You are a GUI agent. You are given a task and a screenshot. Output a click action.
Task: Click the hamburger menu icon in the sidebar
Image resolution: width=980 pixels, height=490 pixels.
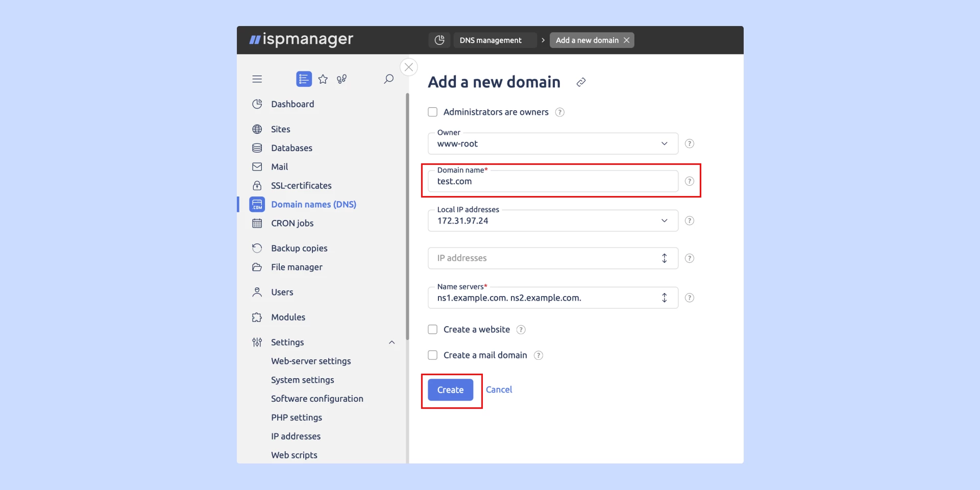click(x=257, y=79)
